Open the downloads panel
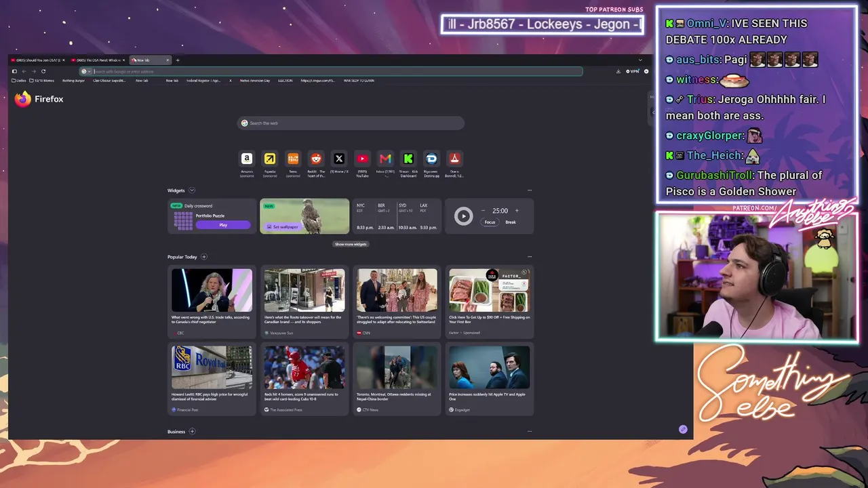The width and height of the screenshot is (868, 488). 618,71
